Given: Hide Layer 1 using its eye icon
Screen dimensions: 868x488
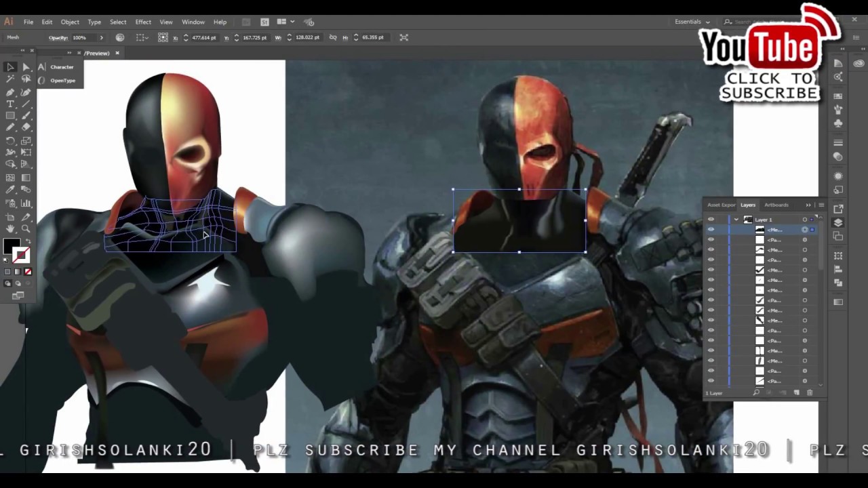Looking at the screenshot, I should [x=711, y=220].
